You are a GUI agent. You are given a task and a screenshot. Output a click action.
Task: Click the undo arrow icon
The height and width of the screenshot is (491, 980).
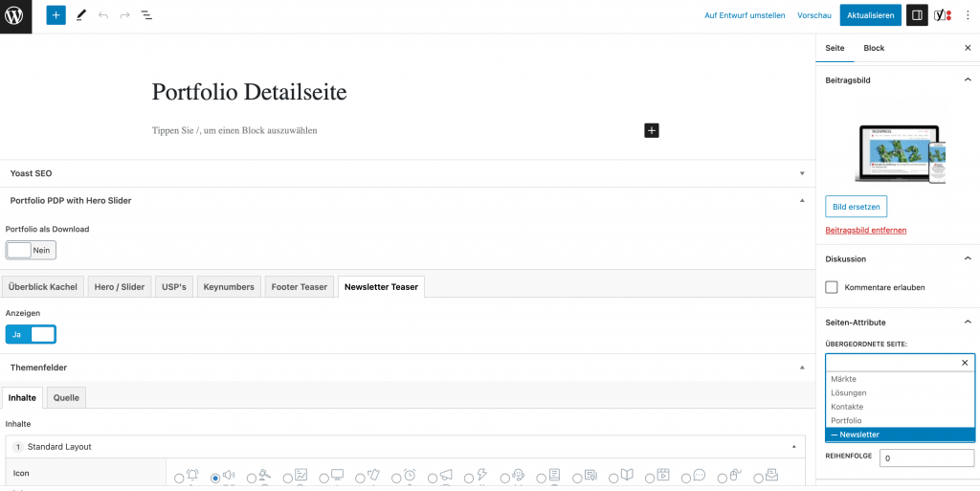pos(103,15)
